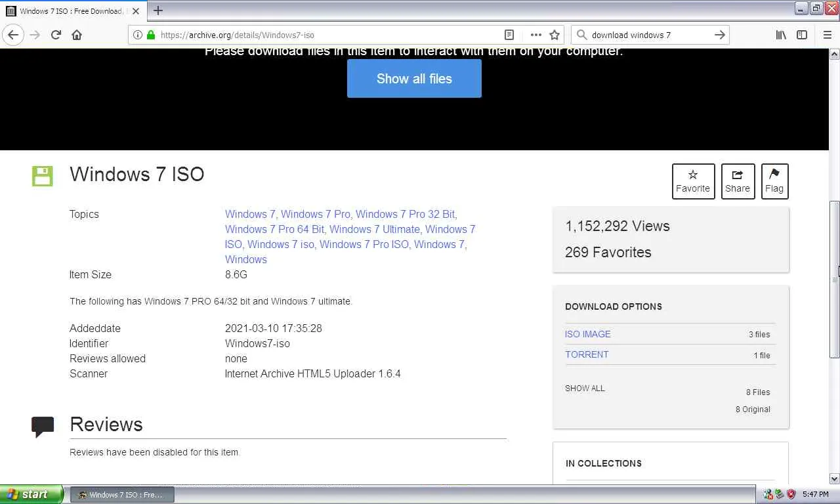This screenshot has width=840, height=504.
Task: Open the Share button
Action: pos(738,181)
